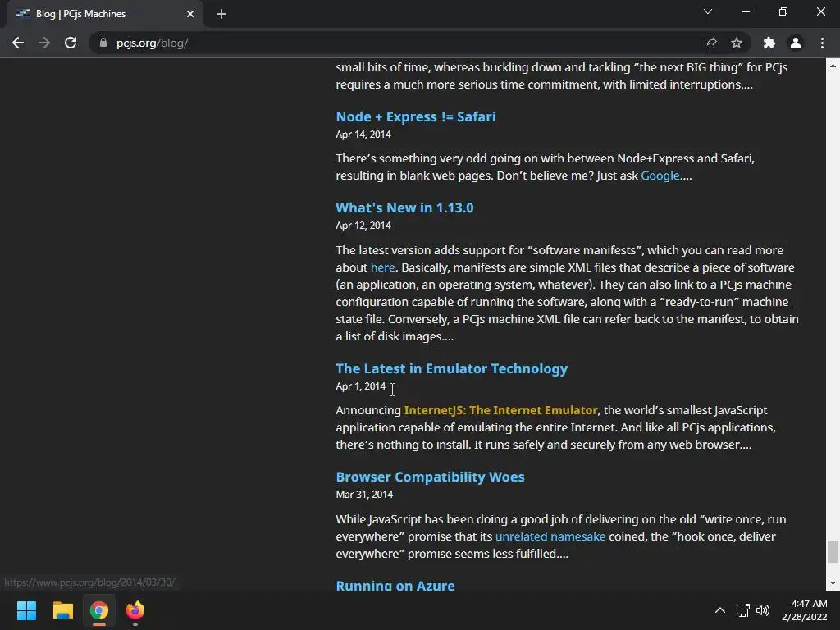Viewport: 840px width, 630px height.
Task: Bookmark this page with the star
Action: (x=737, y=43)
